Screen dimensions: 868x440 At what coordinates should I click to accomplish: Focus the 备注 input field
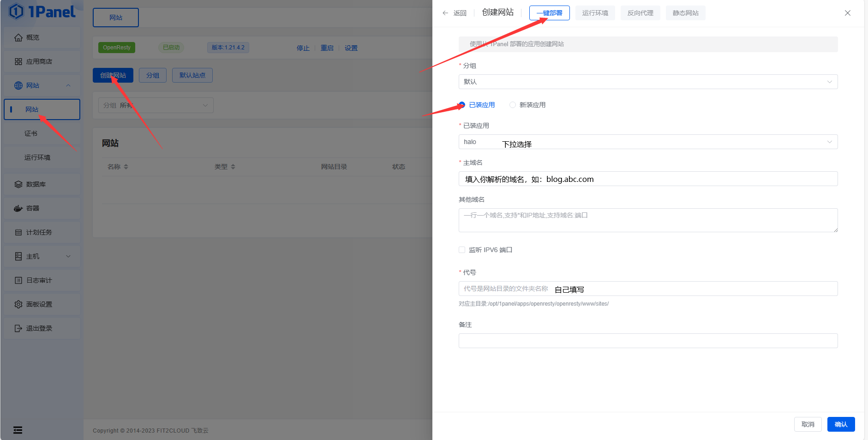coord(648,341)
